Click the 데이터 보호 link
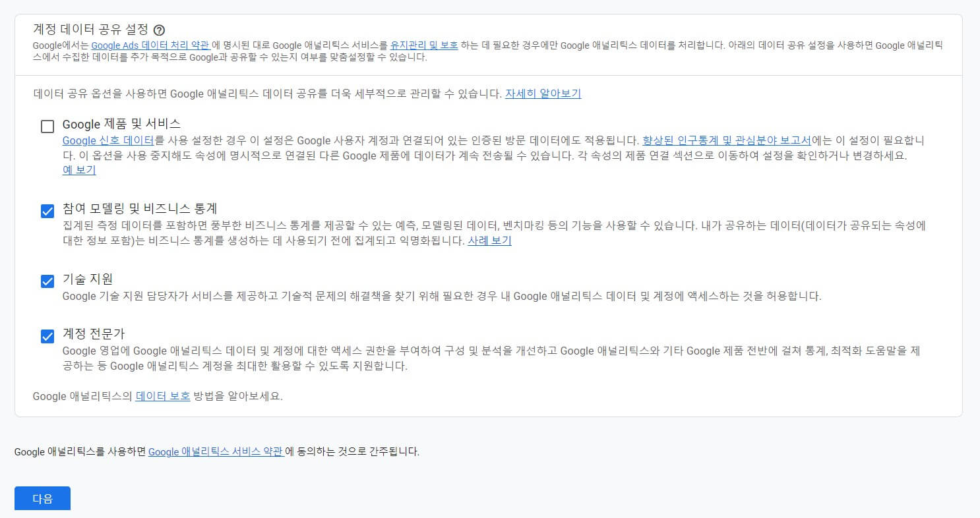Screen dimensions: 980x518 click(162, 396)
